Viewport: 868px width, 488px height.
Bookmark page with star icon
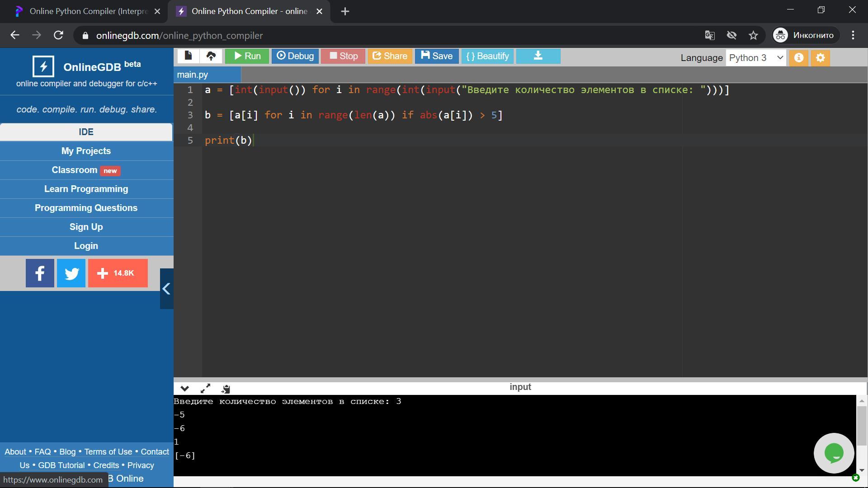753,35
